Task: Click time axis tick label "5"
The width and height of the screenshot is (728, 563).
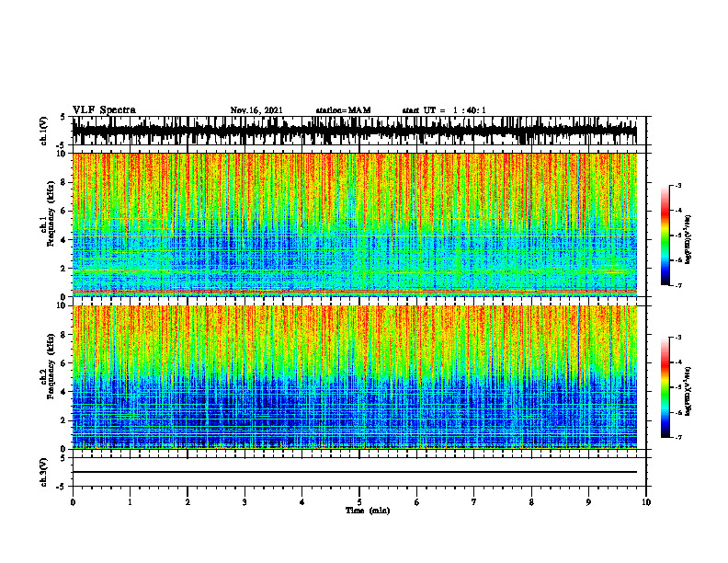Action: point(359,502)
